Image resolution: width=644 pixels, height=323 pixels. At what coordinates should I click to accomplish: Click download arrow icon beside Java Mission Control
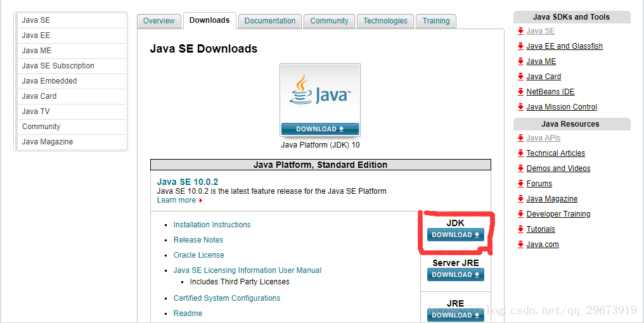tap(521, 106)
